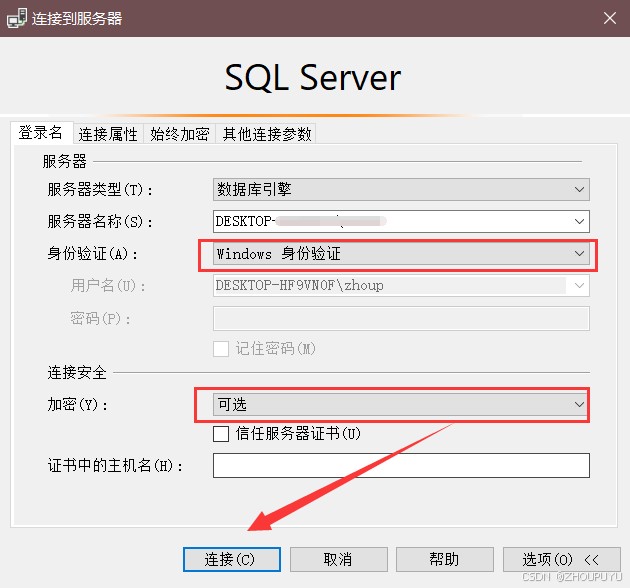Viewport: 630px width, 588px height.
Task: Click the 密码 input field
Action: tap(400, 318)
